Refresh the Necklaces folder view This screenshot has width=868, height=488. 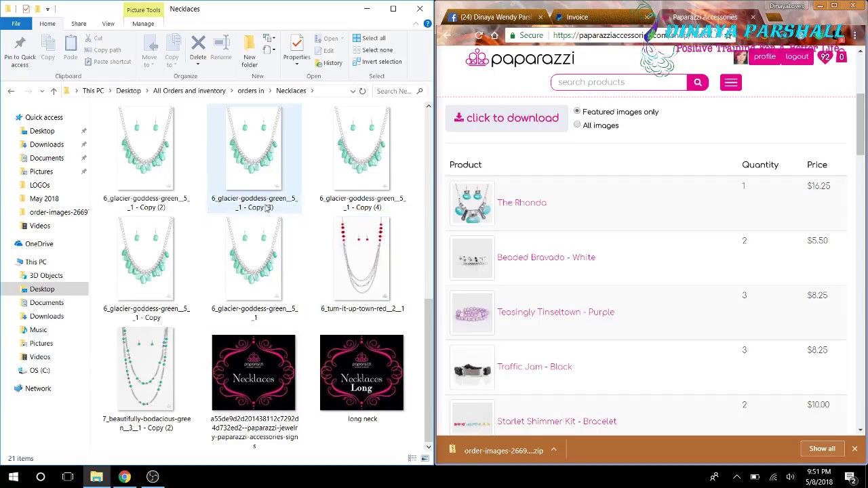[x=362, y=91]
